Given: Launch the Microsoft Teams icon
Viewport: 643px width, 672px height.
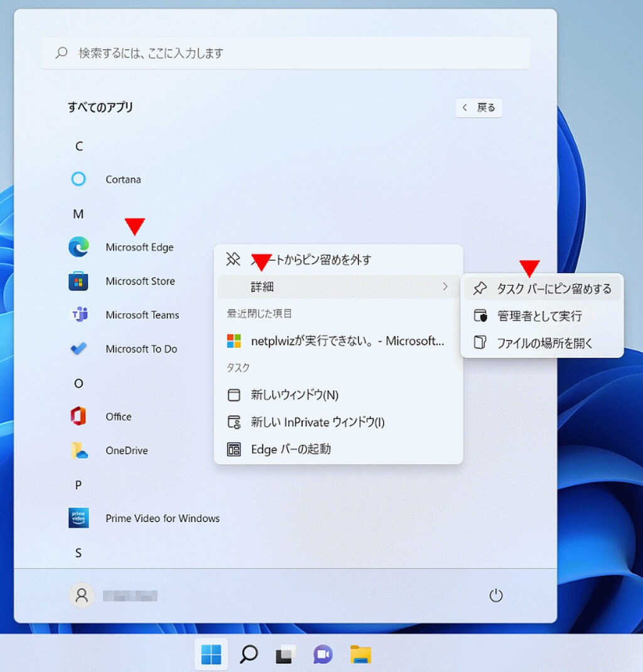Looking at the screenshot, I should (x=79, y=314).
